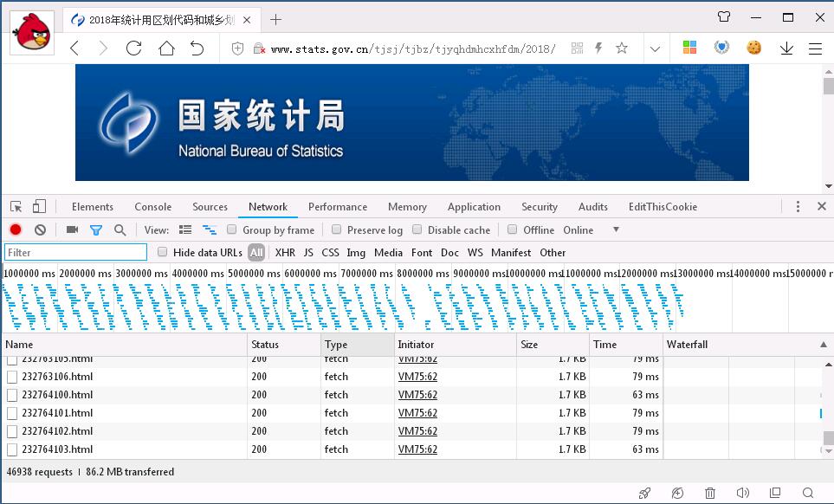Image resolution: width=834 pixels, height=504 pixels.
Task: Tick the Disable cache checkbox
Action: point(417,229)
